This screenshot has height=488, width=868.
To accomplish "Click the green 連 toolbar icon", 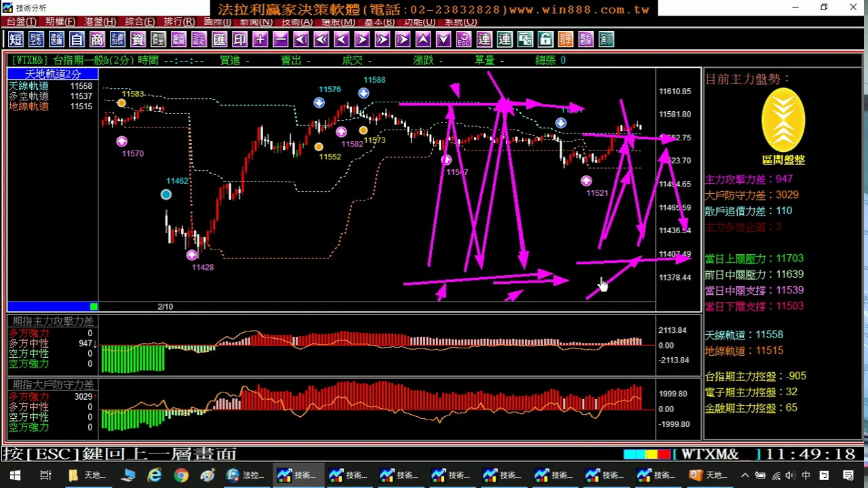I will (504, 39).
